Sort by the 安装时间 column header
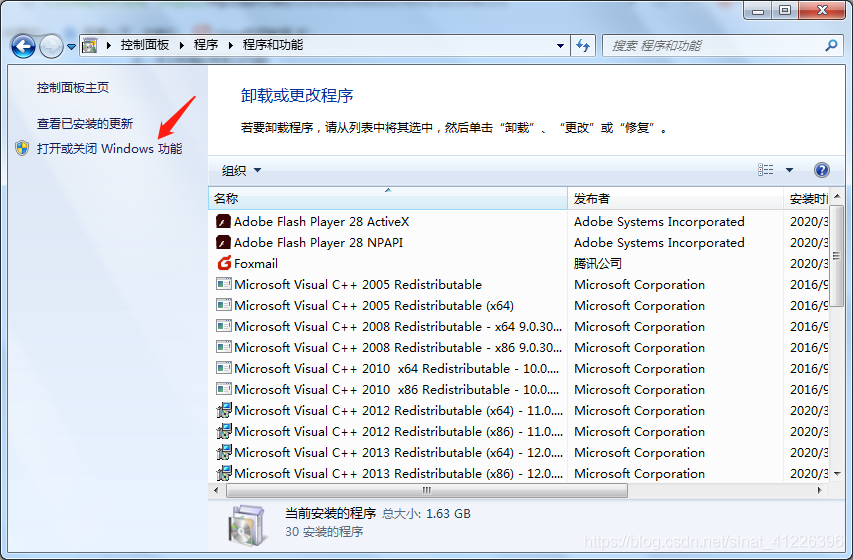The image size is (853, 560). (807, 199)
